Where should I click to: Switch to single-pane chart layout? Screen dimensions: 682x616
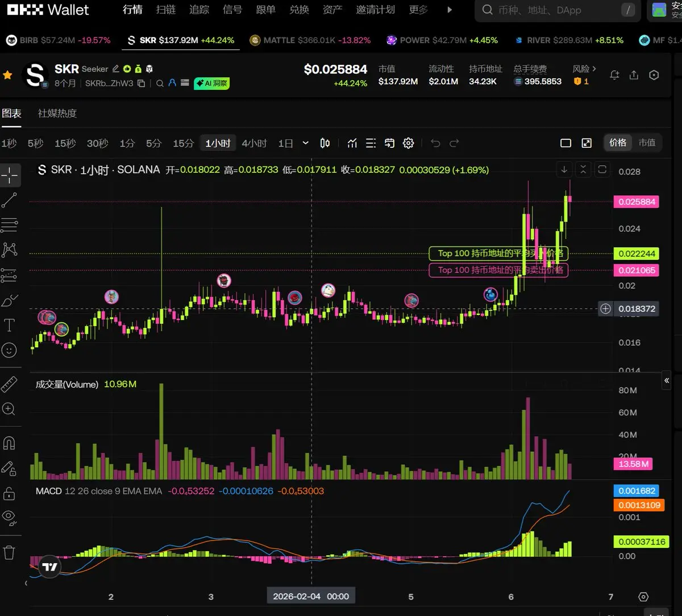click(565, 143)
